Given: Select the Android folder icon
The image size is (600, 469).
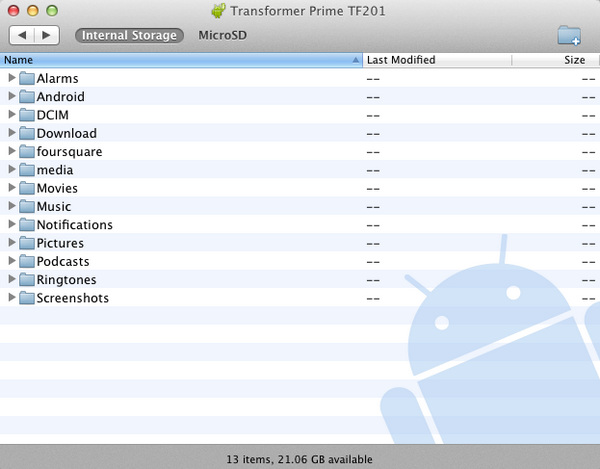Looking at the screenshot, I should click(27, 97).
